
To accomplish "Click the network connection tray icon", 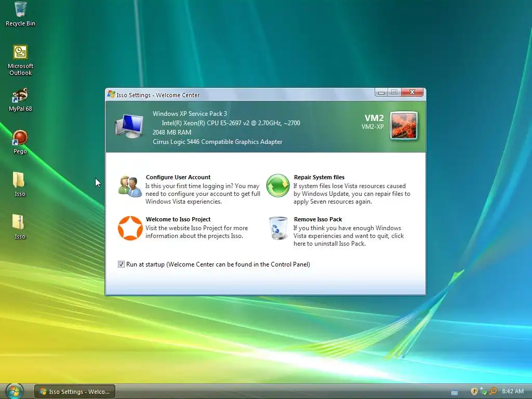I will [x=484, y=391].
